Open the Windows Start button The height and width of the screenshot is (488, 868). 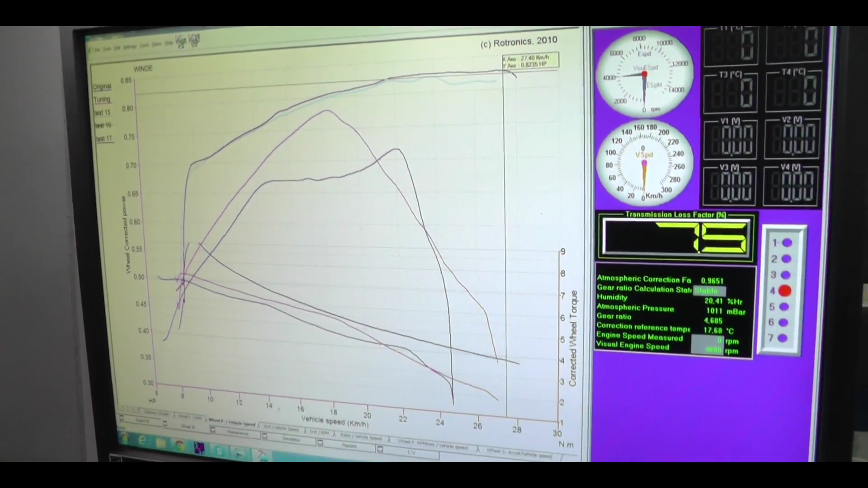pos(124,438)
